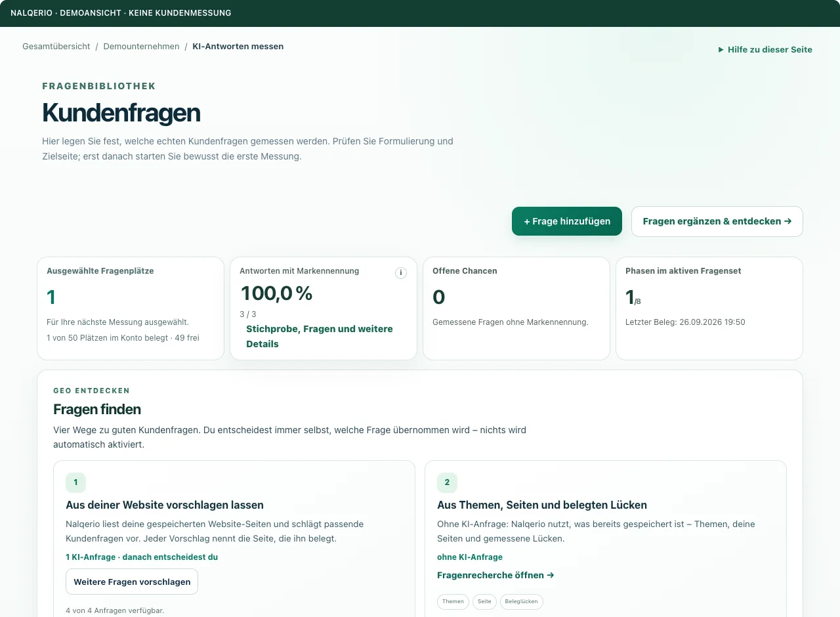Add a question with + Frage hinzufügen

tap(567, 221)
